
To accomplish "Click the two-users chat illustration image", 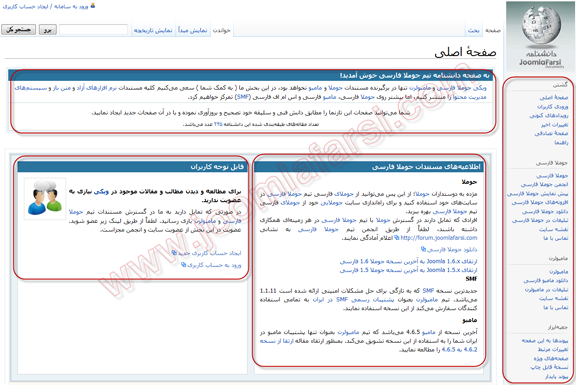I will (45, 199).
